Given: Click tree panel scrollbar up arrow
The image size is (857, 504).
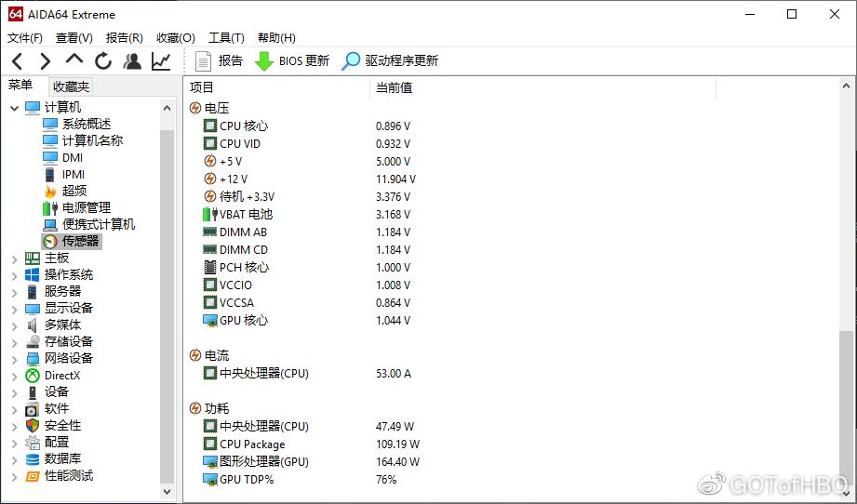Looking at the screenshot, I should (x=167, y=108).
